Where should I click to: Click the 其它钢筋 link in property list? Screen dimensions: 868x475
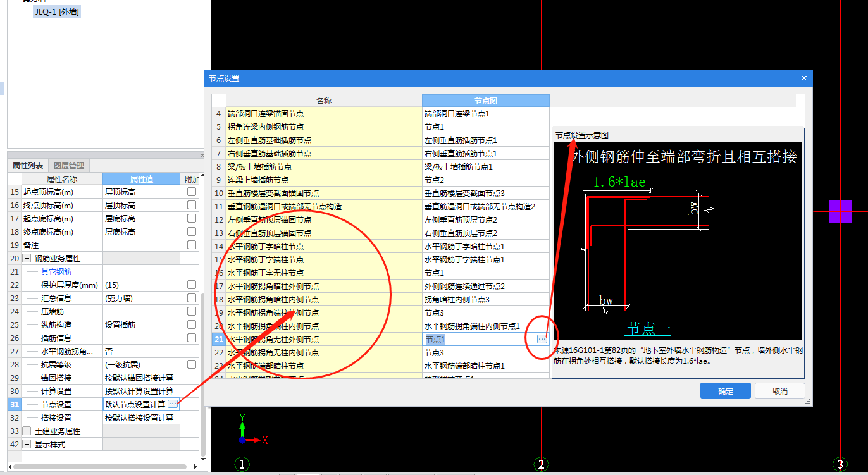click(x=56, y=271)
